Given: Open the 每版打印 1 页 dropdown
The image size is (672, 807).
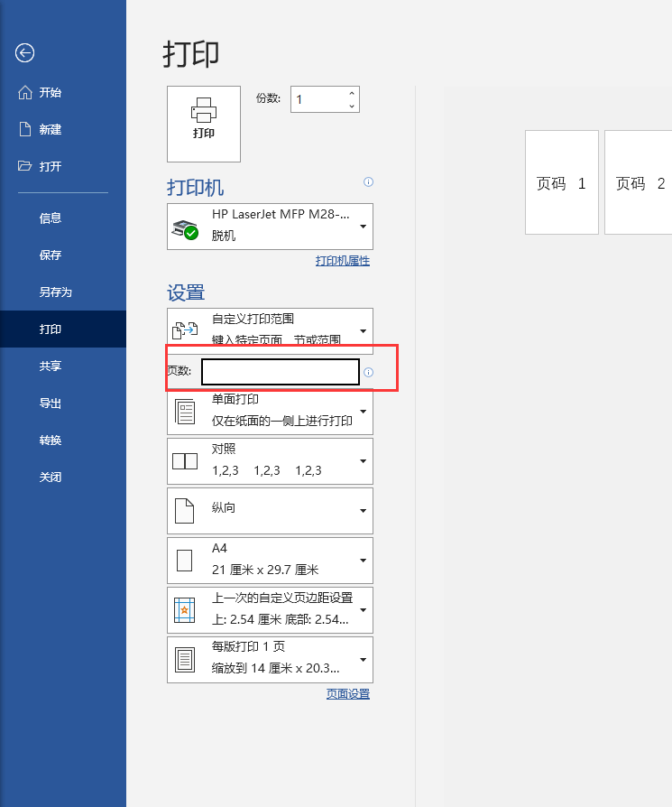Looking at the screenshot, I should click(270, 660).
